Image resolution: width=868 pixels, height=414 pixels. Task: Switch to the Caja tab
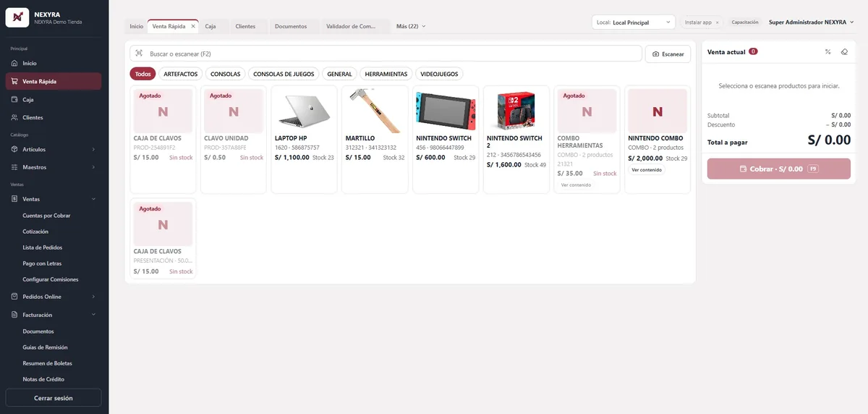pos(210,26)
